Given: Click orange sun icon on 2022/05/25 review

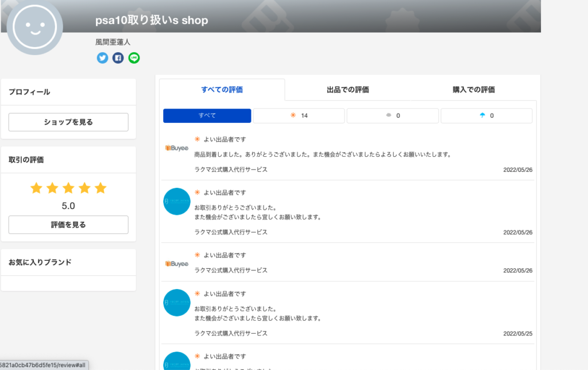Looking at the screenshot, I should [198, 294].
